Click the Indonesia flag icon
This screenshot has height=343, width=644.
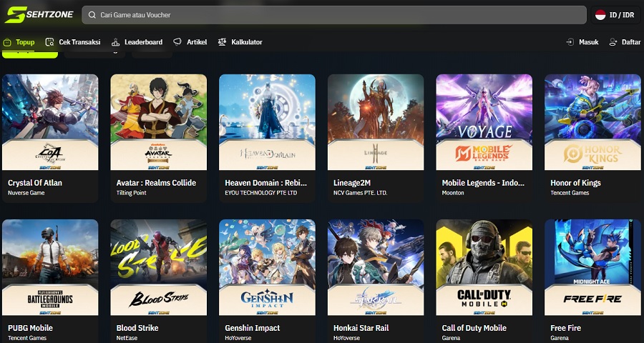600,15
